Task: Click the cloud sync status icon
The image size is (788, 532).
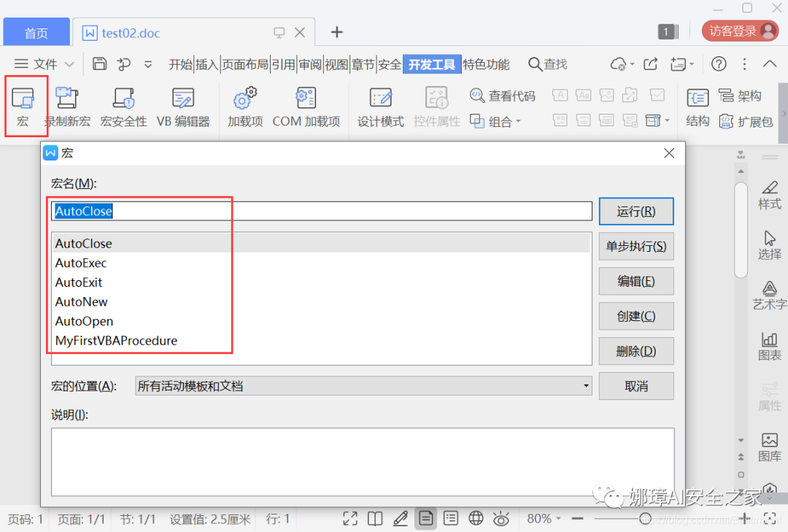Action: 618,64
